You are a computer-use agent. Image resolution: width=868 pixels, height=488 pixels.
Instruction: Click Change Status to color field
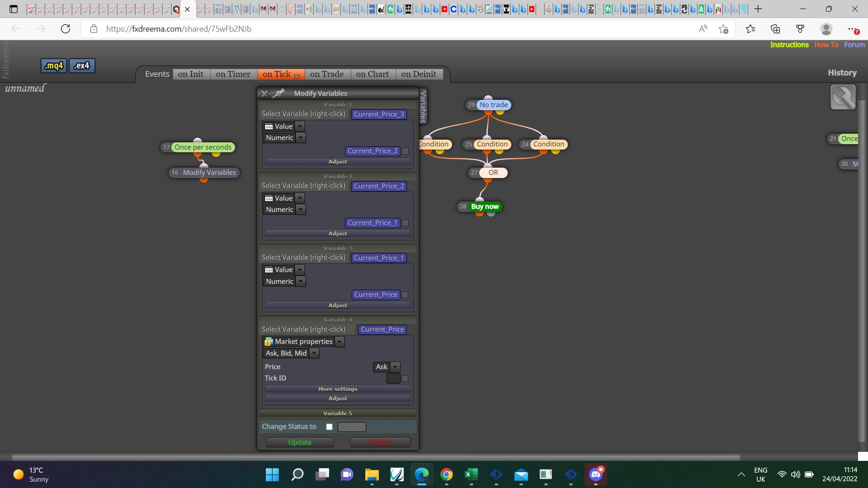point(352,427)
